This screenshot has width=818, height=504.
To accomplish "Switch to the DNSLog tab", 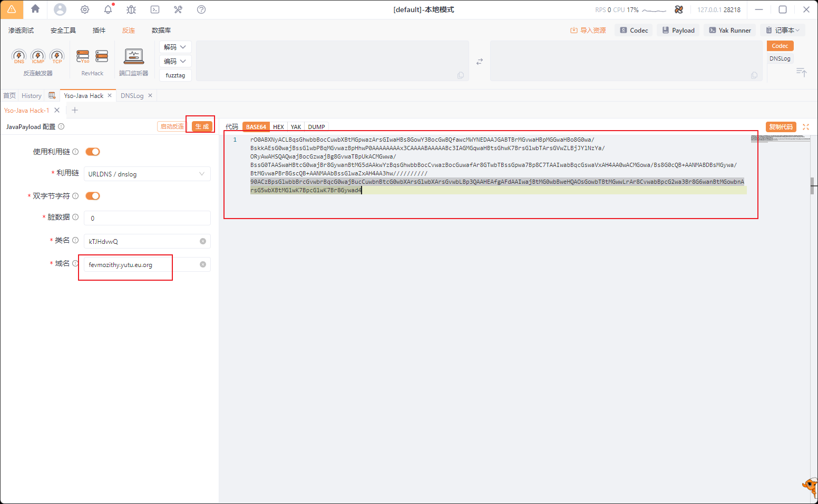I will coord(132,96).
